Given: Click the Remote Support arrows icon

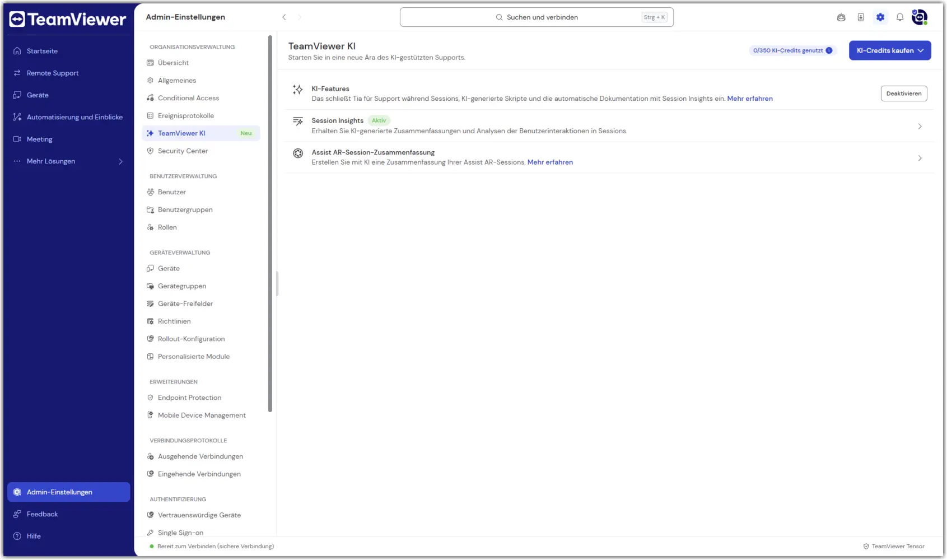Looking at the screenshot, I should tap(17, 73).
